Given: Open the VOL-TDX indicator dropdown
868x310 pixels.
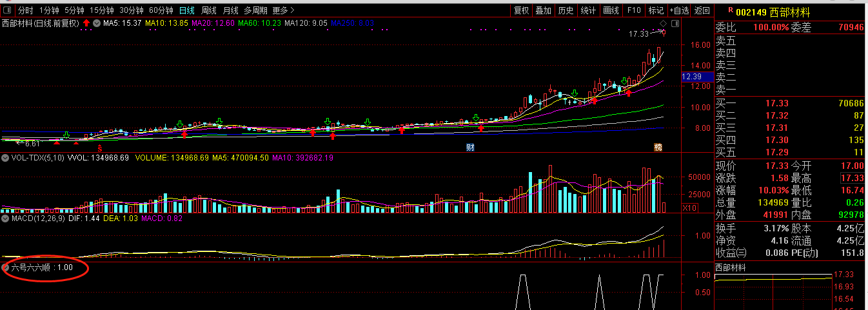Looking at the screenshot, I should (5, 157).
